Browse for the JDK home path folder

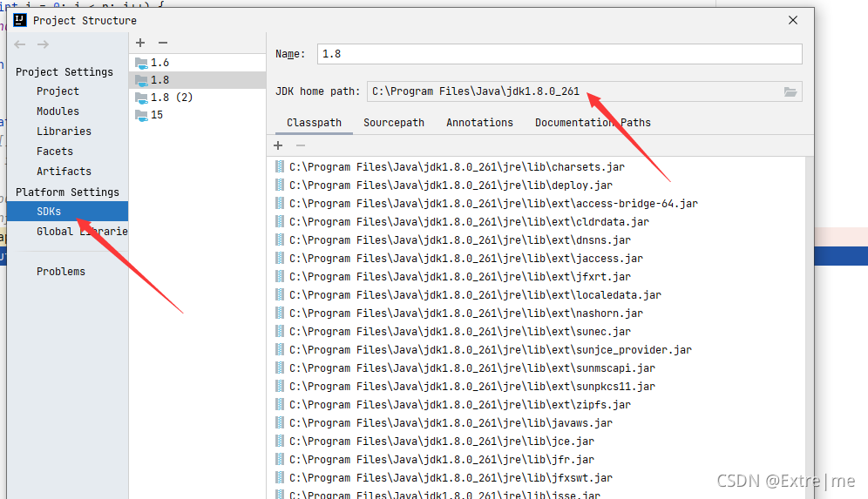click(x=790, y=91)
